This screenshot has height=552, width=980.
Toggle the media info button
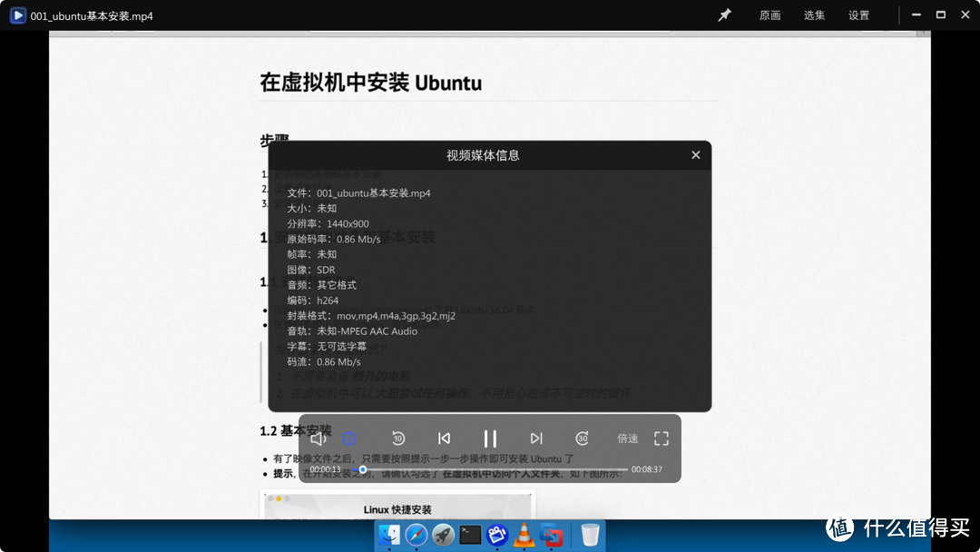tap(349, 439)
